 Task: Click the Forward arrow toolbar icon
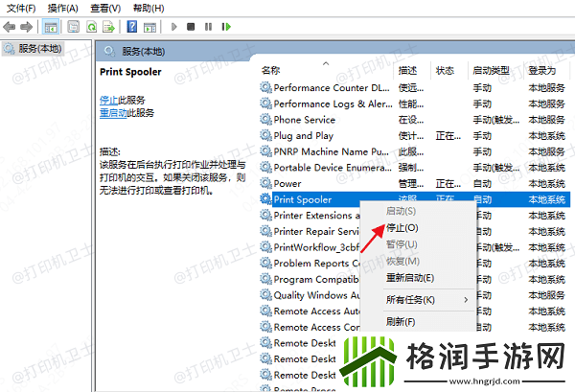(x=26, y=27)
